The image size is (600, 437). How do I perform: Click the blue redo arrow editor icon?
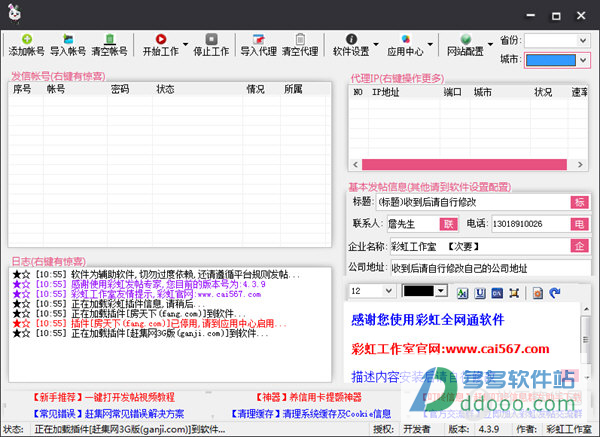tap(554, 293)
